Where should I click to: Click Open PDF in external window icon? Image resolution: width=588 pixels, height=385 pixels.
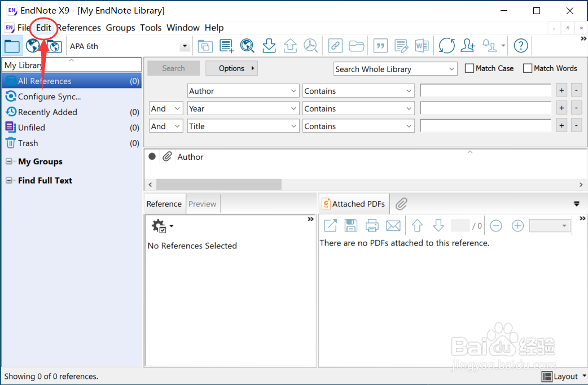pos(330,225)
